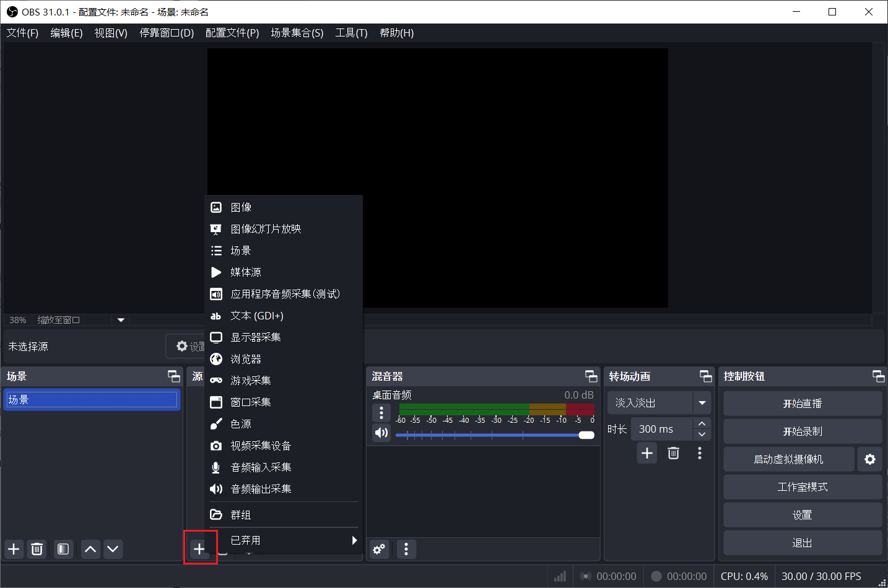This screenshot has width=888, height=588.
Task: Open advanced audio properties gear icon
Action: [x=379, y=549]
